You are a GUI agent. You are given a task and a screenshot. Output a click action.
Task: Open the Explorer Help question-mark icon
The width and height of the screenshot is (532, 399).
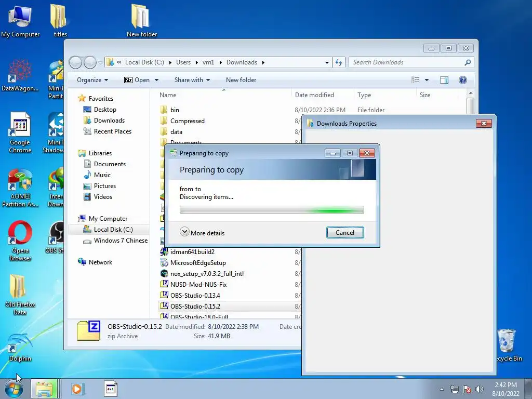pos(462,80)
